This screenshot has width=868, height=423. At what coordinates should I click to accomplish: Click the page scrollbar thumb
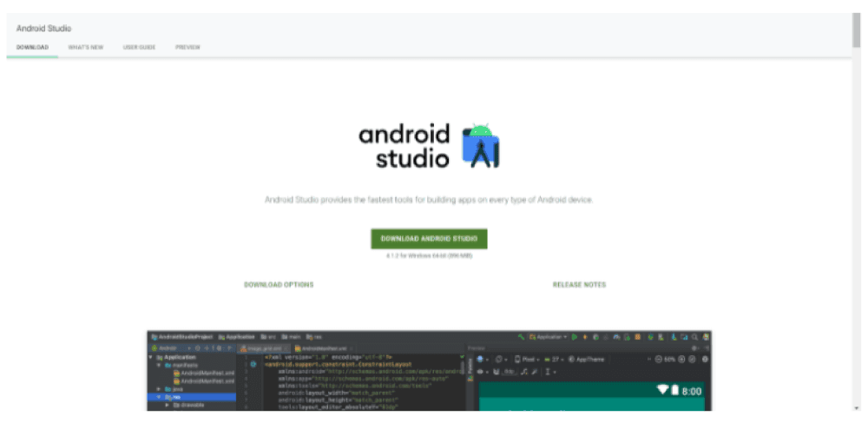[857, 30]
